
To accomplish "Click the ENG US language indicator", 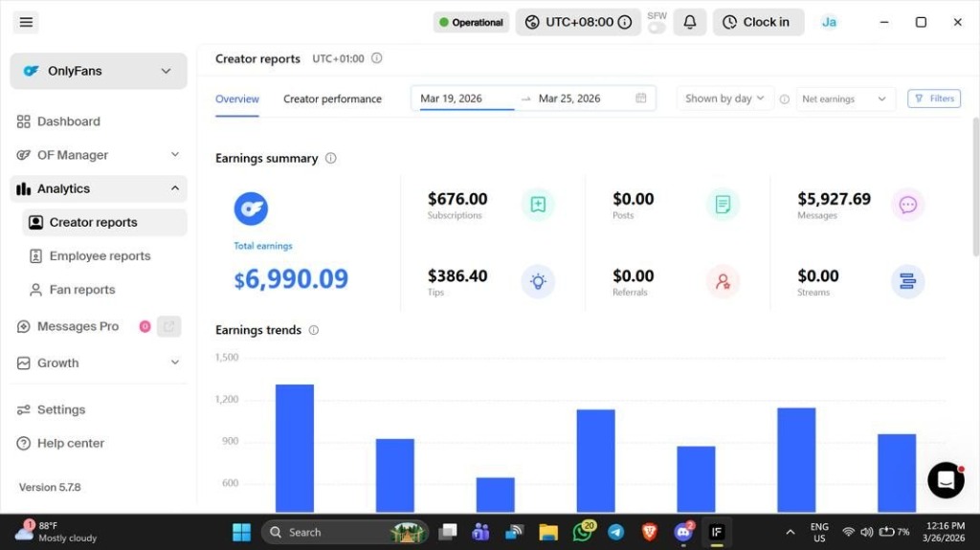I will click(x=819, y=533).
